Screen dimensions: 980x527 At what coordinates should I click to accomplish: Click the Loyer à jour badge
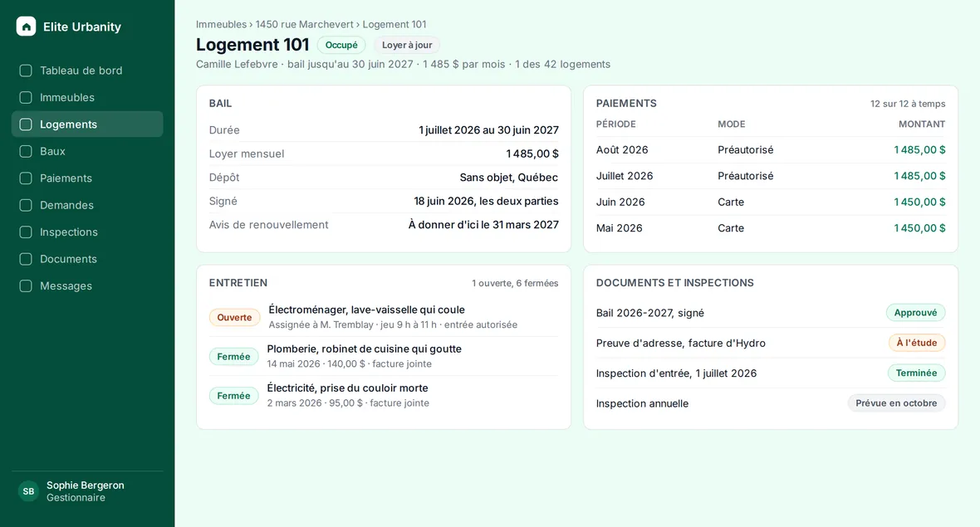(x=407, y=45)
